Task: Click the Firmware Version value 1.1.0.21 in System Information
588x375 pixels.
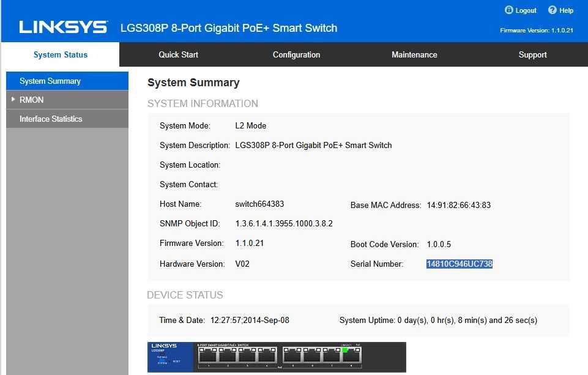Action: pos(250,243)
